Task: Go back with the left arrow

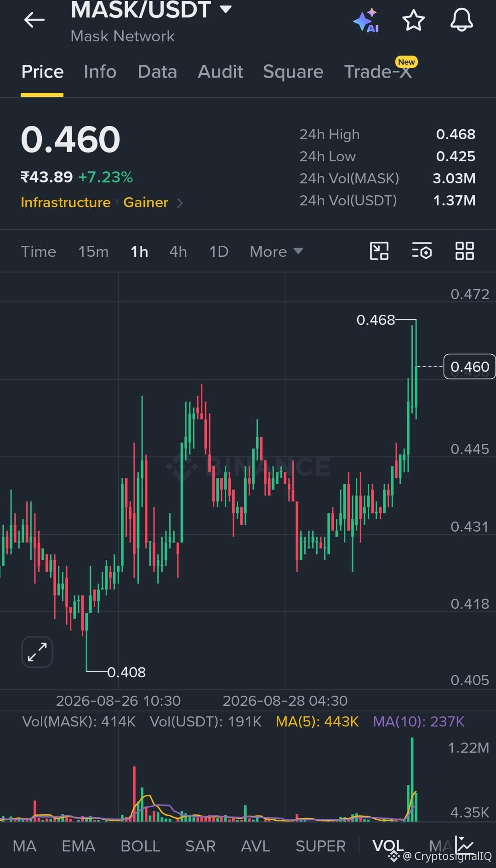Action: click(x=34, y=20)
